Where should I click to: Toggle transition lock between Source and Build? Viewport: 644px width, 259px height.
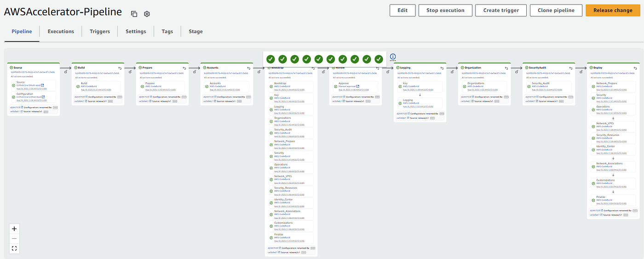click(65, 71)
